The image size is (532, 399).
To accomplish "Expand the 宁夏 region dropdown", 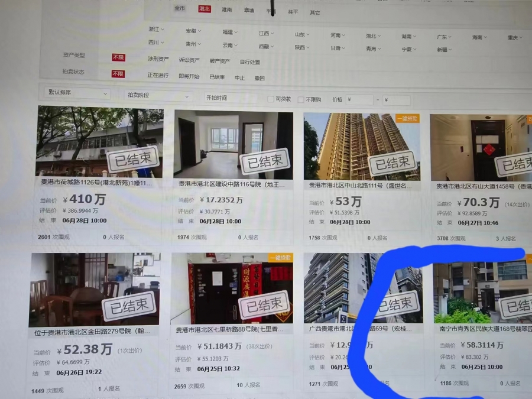I will click(x=409, y=50).
